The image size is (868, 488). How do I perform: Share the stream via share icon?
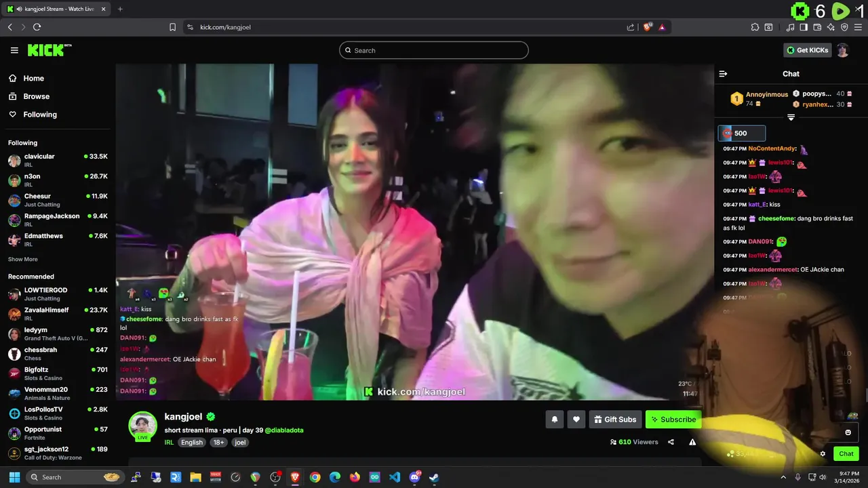coord(671,442)
